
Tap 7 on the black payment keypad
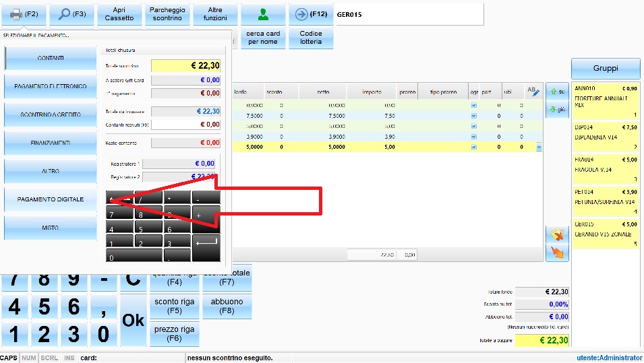[119, 212]
